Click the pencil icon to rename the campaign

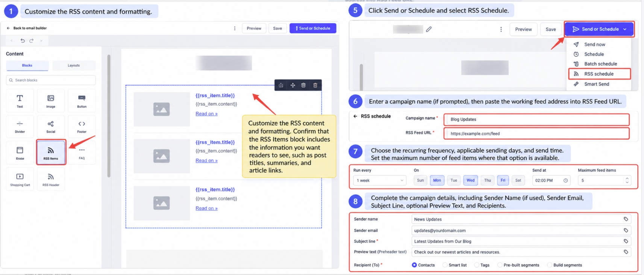[x=429, y=29]
